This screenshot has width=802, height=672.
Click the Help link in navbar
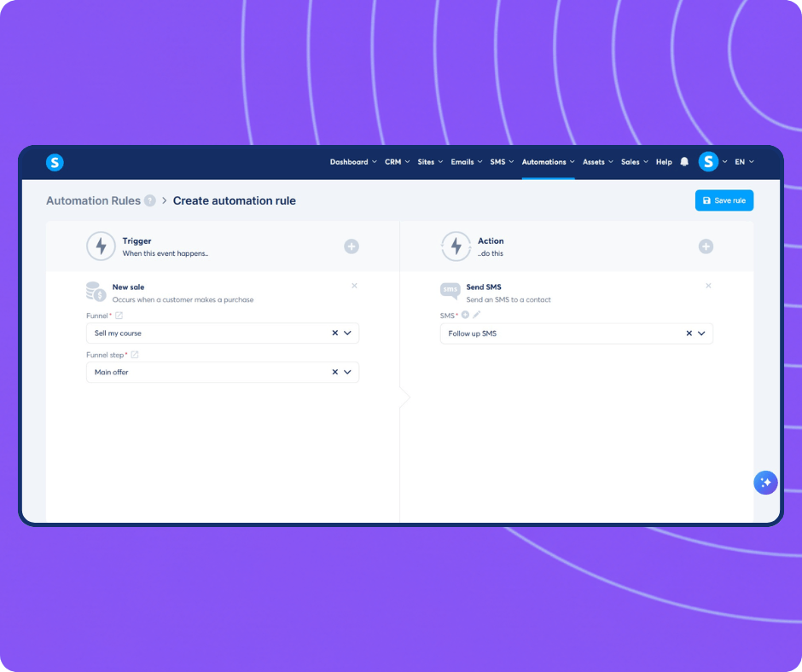tap(664, 162)
